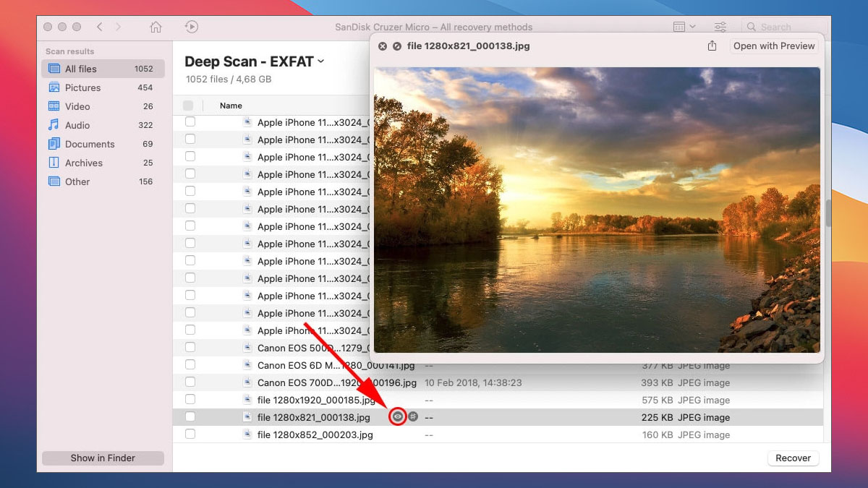Click file icon of file 1280x1920_000185.jpg row
Viewport: 868px width, 488px height.
coord(247,400)
